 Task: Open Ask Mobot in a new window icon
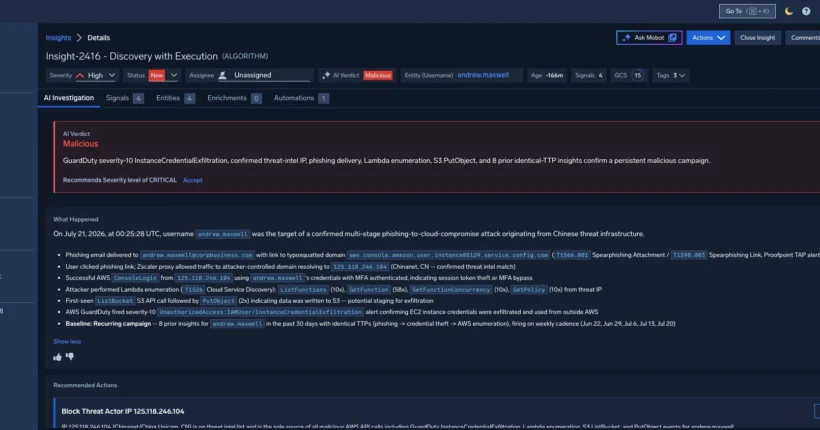point(673,38)
